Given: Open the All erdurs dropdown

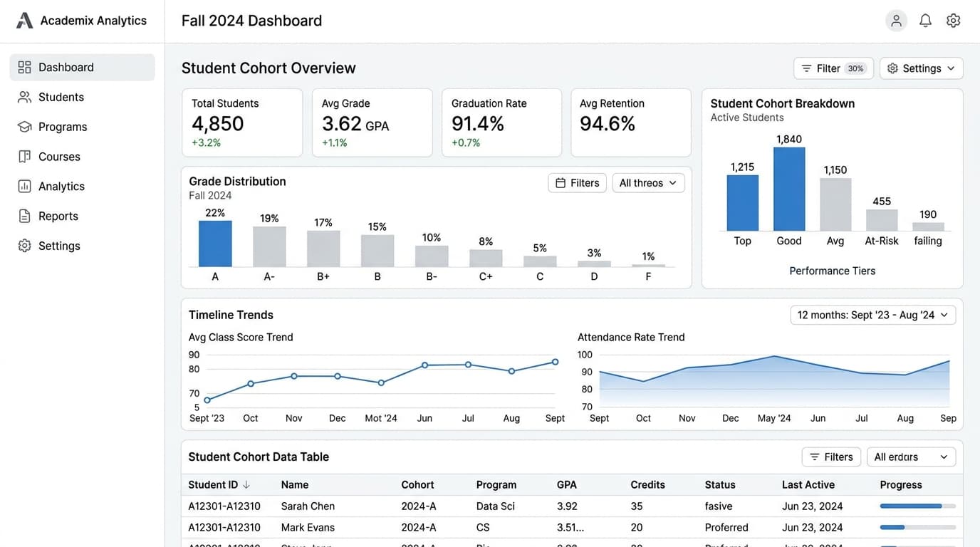Looking at the screenshot, I should (x=911, y=457).
